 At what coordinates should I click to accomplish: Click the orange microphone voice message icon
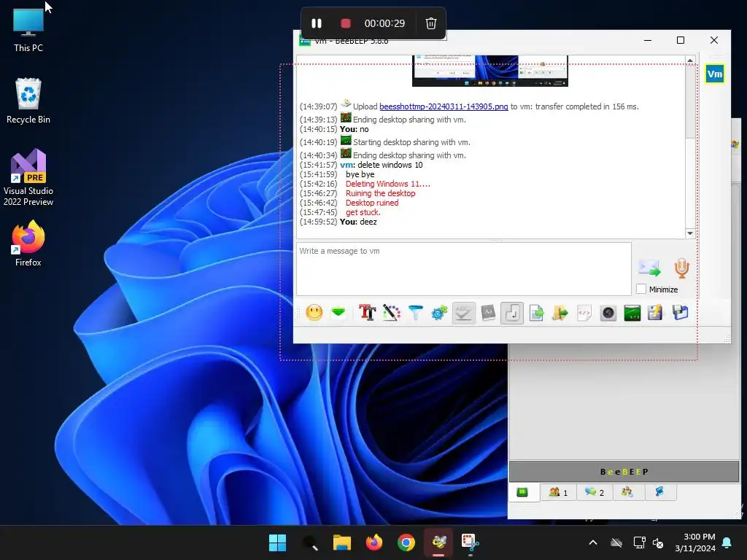682,268
